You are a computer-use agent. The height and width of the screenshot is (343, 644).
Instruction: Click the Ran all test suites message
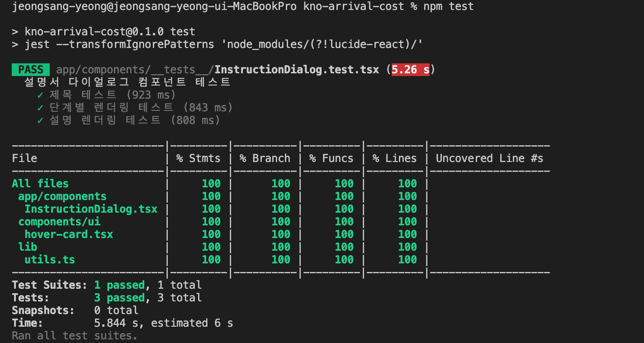75,336
